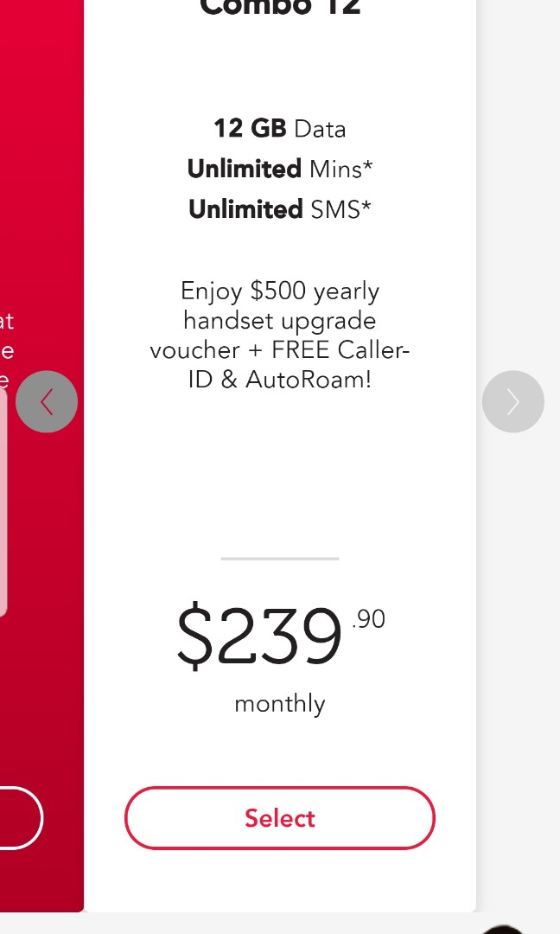This screenshot has width=560, height=934.
Task: Click the $239 price amount
Action: coord(259,637)
